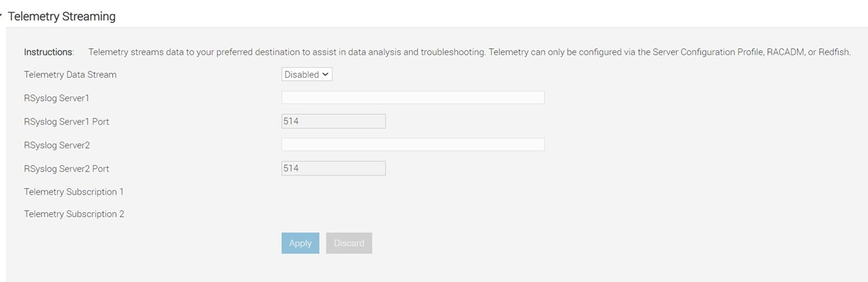Collapse the Telemetry Streaming section chevron
868x282 pixels.
click(1, 15)
